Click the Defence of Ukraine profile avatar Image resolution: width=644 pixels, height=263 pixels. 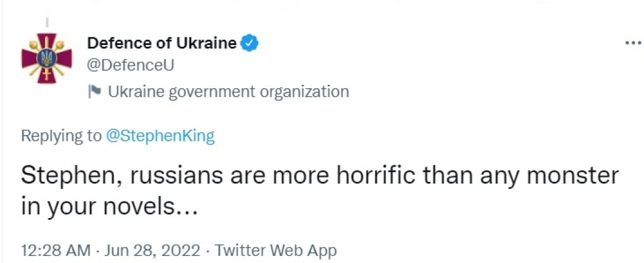pos(46,58)
